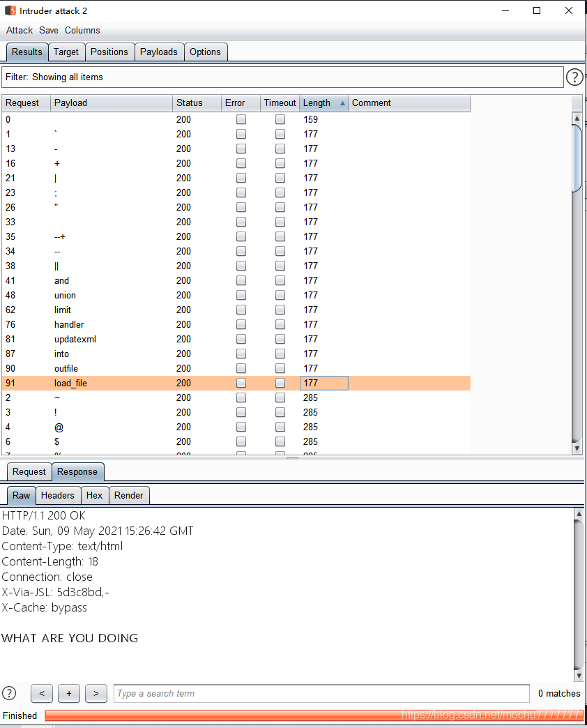Click the search term input field

(x=321, y=693)
